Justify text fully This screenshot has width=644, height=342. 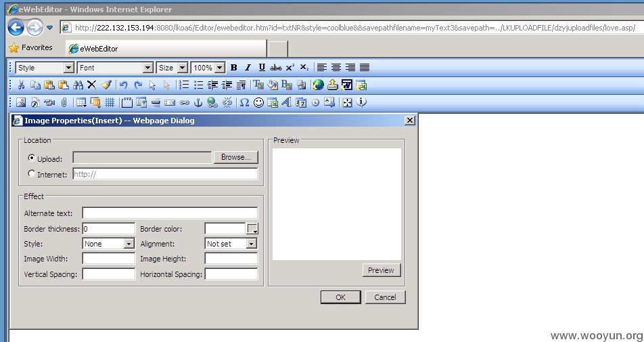click(365, 68)
